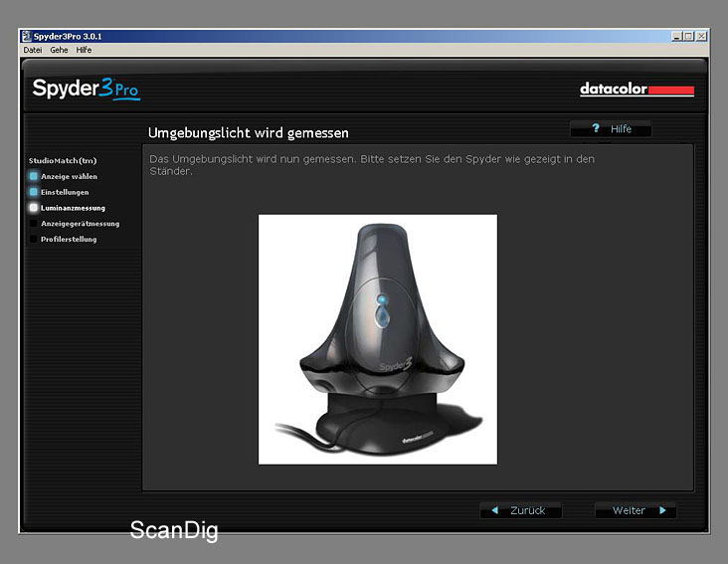728x564 pixels.
Task: Open the Gehe menu
Action: coord(59,50)
